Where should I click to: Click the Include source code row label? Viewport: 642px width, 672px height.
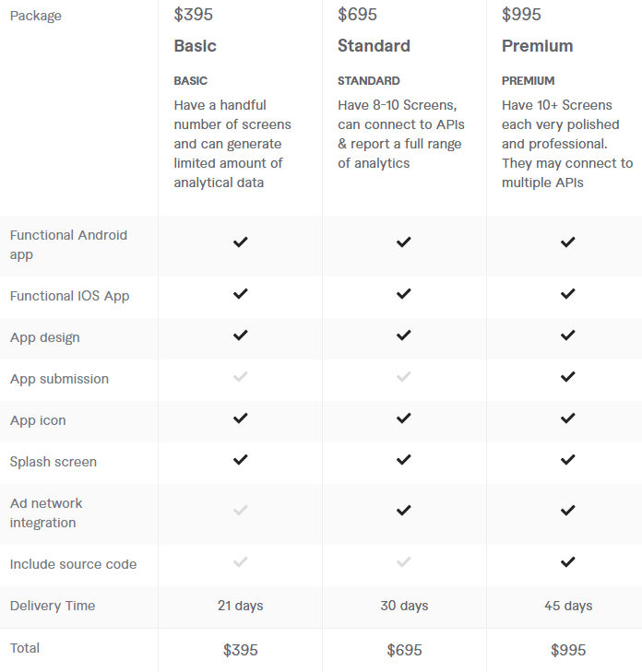[x=74, y=564]
